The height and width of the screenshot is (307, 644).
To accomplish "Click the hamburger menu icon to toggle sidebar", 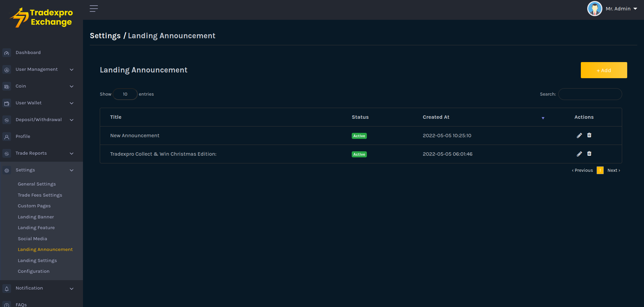I will coord(94,9).
